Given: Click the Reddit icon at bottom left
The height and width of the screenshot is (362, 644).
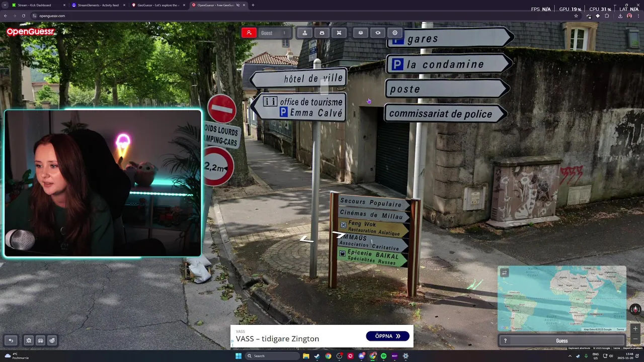Looking at the screenshot, I should [x=52, y=340].
